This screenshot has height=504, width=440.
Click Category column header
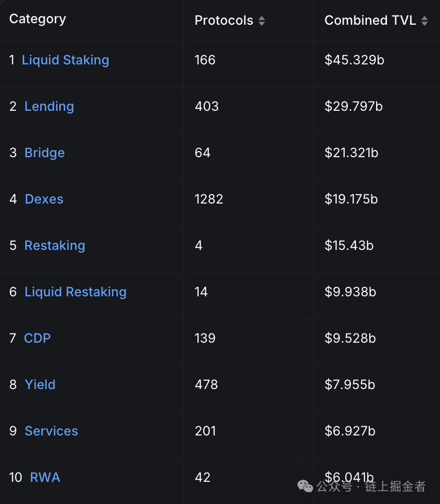38,20
